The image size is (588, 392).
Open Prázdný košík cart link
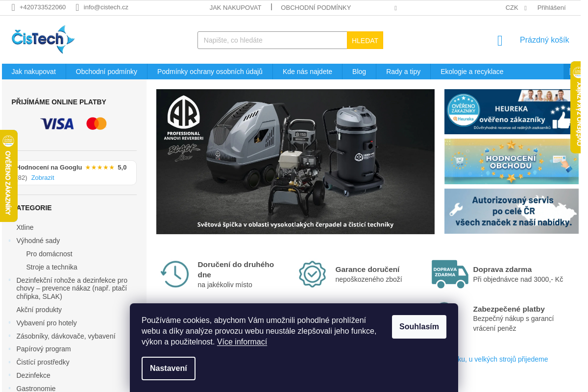click(x=544, y=40)
